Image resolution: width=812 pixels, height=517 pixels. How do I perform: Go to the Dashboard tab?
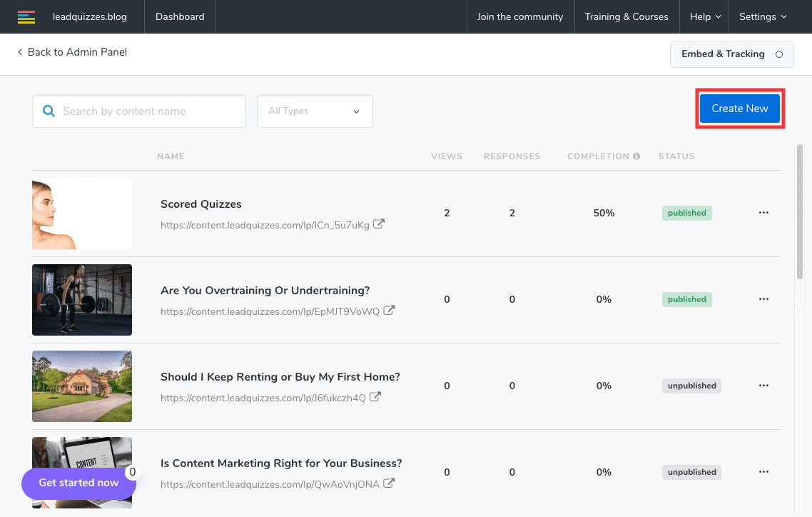click(x=179, y=16)
